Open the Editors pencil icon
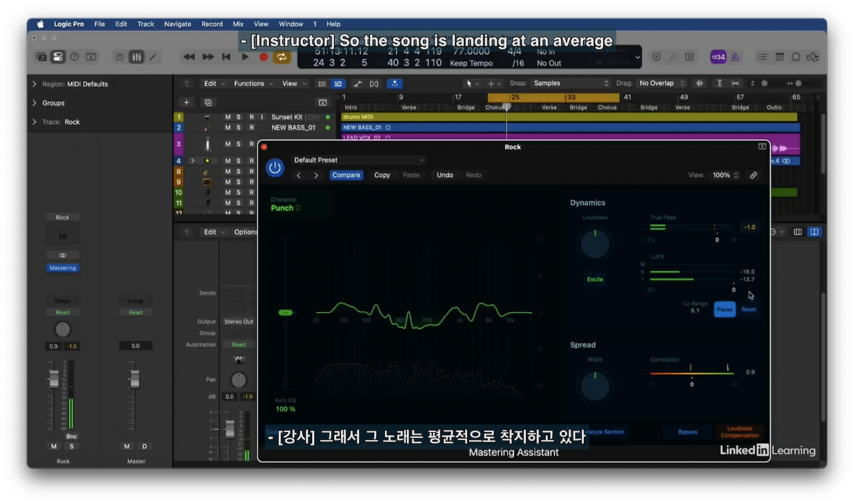 click(x=153, y=57)
